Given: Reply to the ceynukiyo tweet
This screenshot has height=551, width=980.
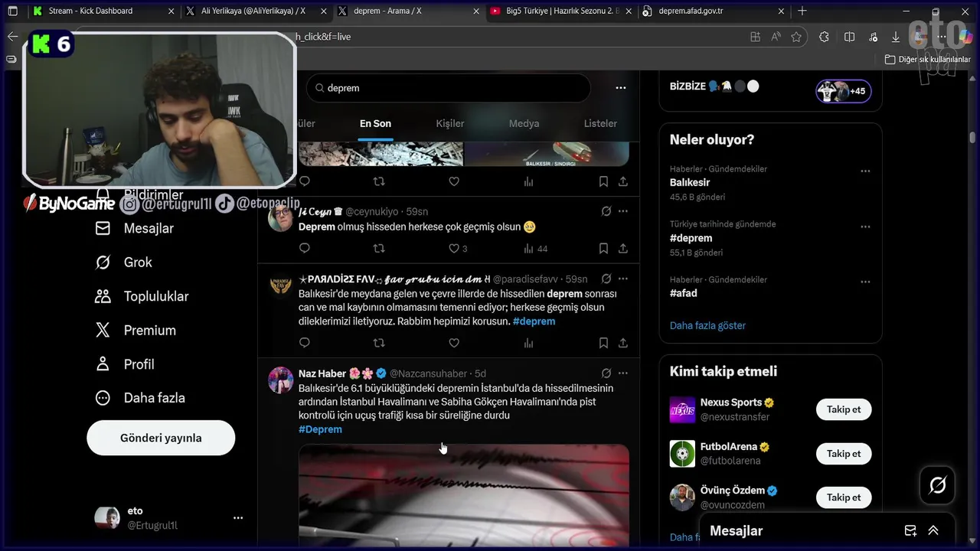Looking at the screenshot, I should 305,248.
